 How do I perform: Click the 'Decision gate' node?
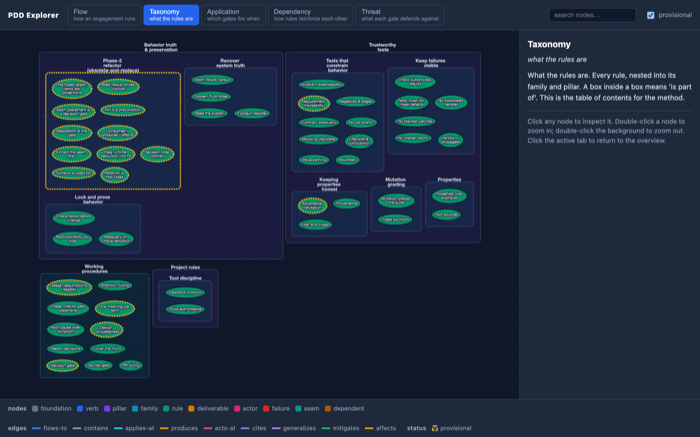point(62,366)
